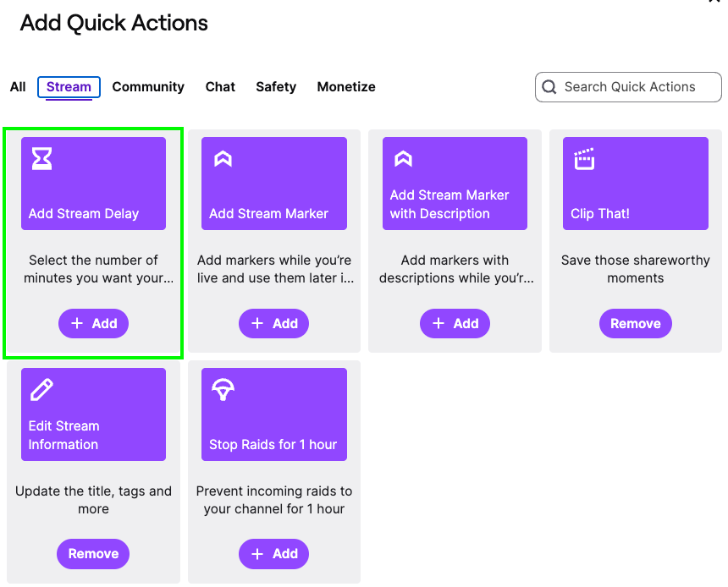Remove the Clip That! quick action
The width and height of the screenshot is (728, 587).
tap(635, 323)
